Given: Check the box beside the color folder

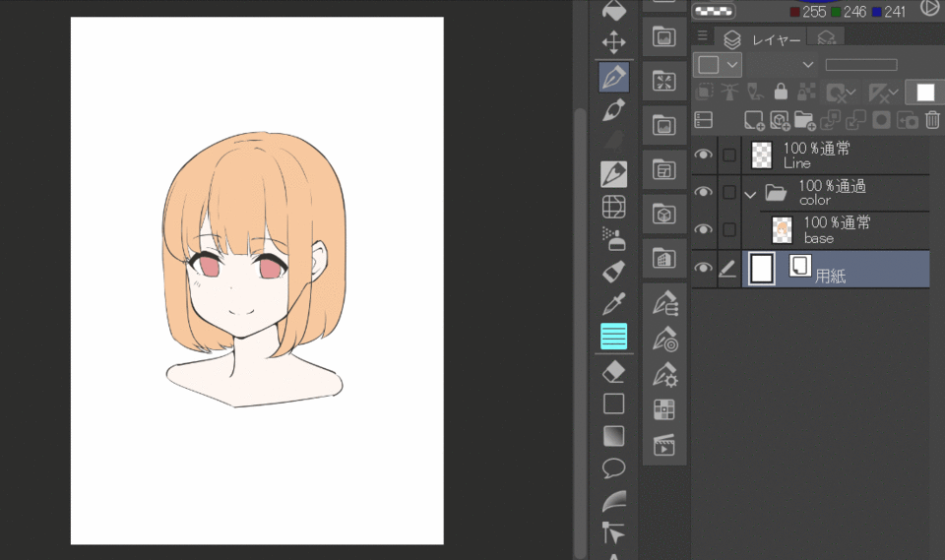Looking at the screenshot, I should (729, 193).
